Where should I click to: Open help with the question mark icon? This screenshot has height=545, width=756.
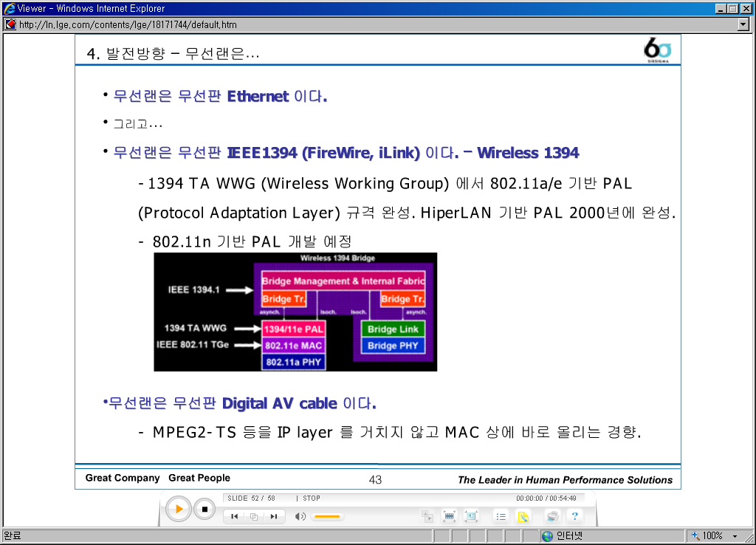point(574,516)
